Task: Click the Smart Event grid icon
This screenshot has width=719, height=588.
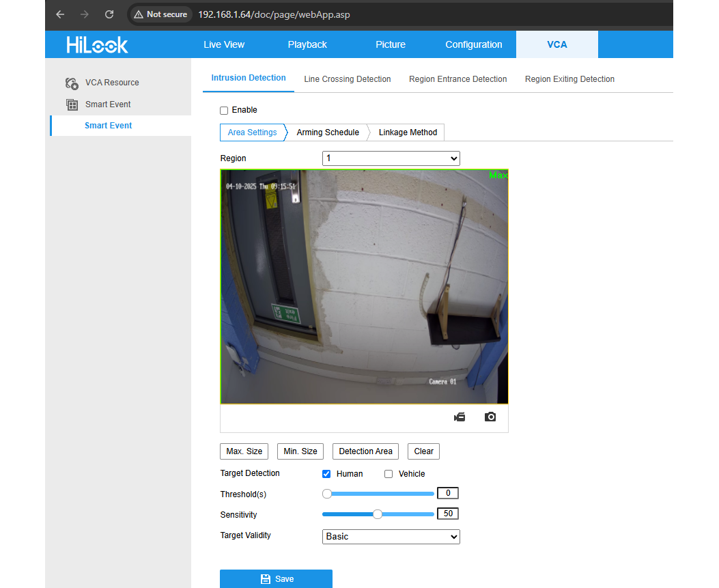Action: click(72, 104)
